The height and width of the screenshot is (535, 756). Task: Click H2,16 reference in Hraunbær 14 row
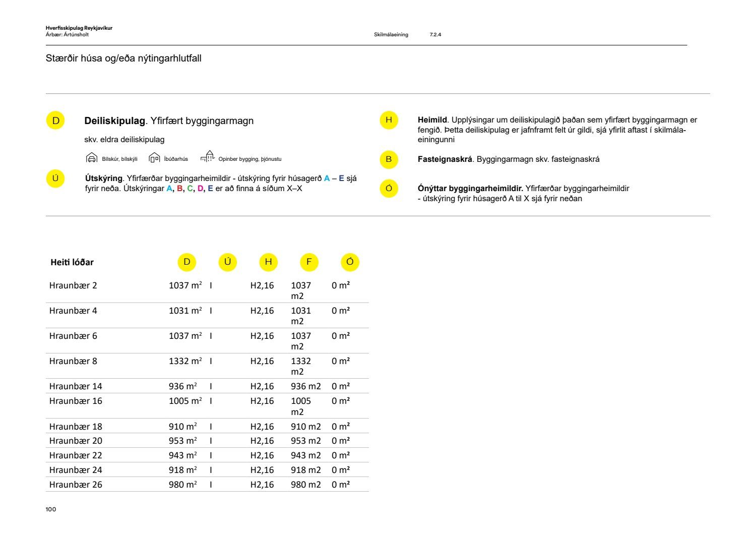(262, 386)
